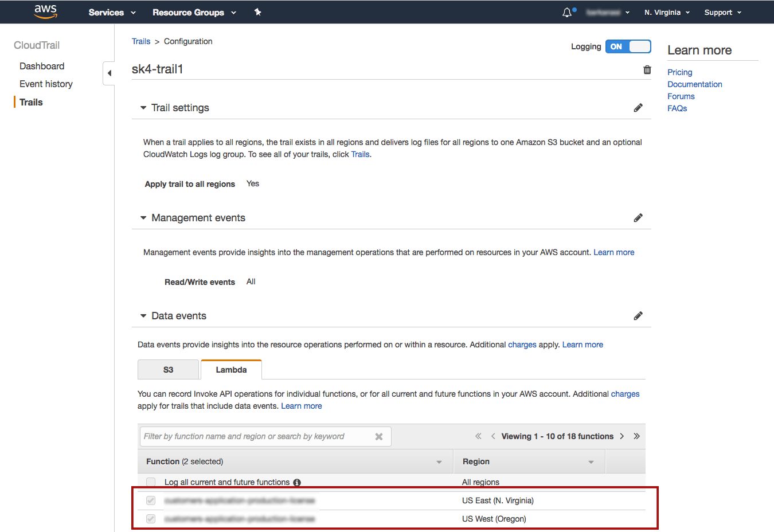
Task: Open the Documentation link
Action: [695, 84]
